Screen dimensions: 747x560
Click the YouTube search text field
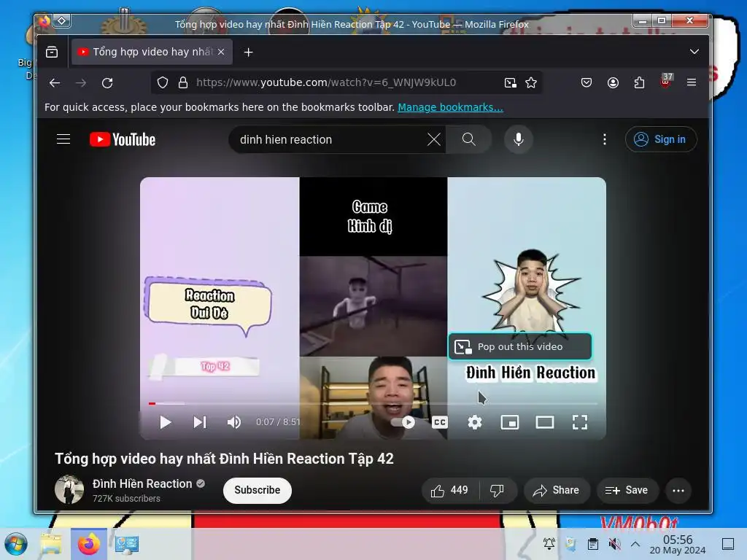(329, 139)
